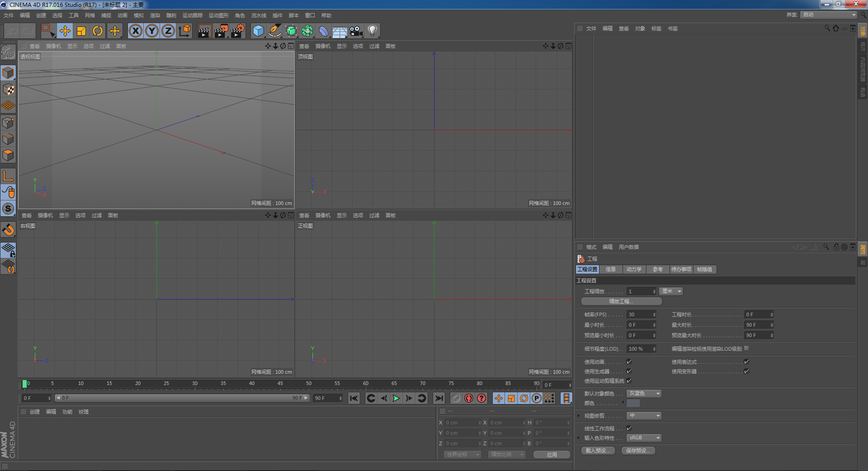Add a camera object
The image size is (868, 471).
click(x=356, y=31)
